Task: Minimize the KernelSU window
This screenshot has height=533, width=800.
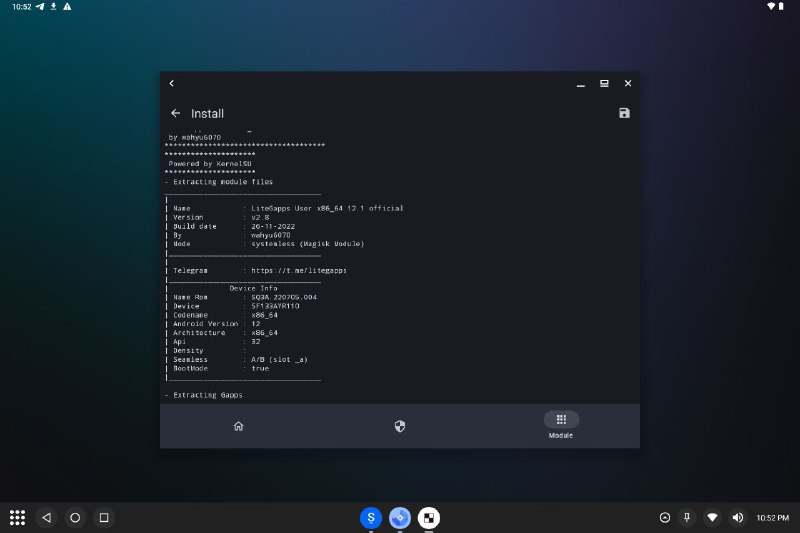Action: (x=581, y=84)
